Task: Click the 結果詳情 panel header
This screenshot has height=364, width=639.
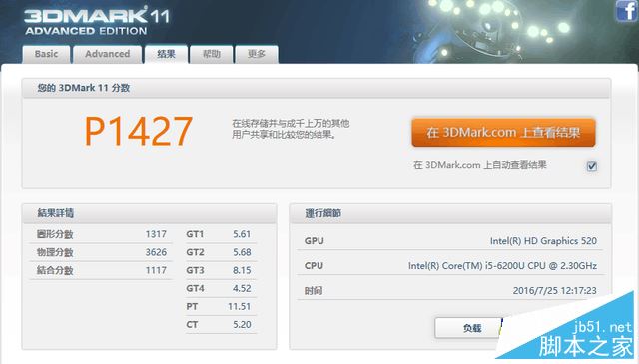Action: click(56, 213)
